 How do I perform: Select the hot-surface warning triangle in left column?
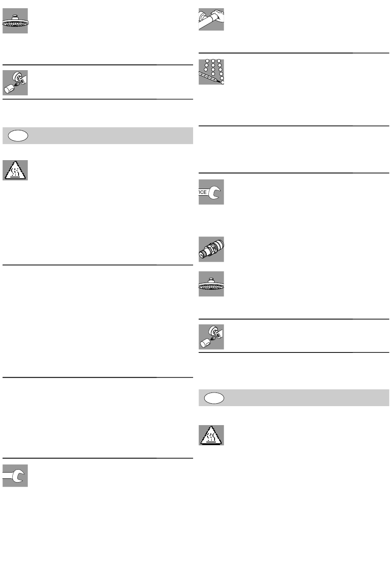point(15,170)
